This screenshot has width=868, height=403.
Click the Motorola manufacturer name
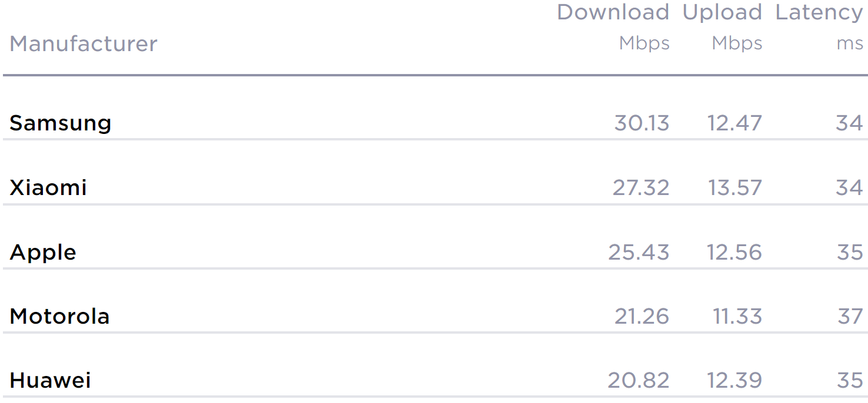(59, 317)
